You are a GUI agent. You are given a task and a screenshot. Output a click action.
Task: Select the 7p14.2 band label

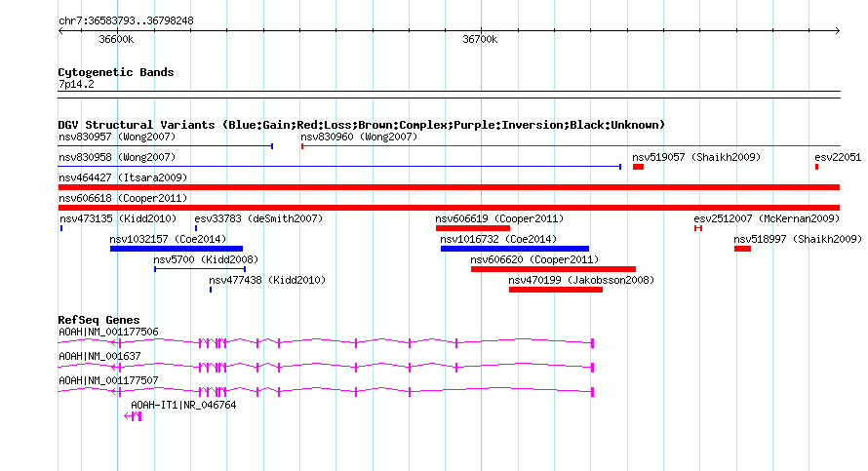click(76, 84)
